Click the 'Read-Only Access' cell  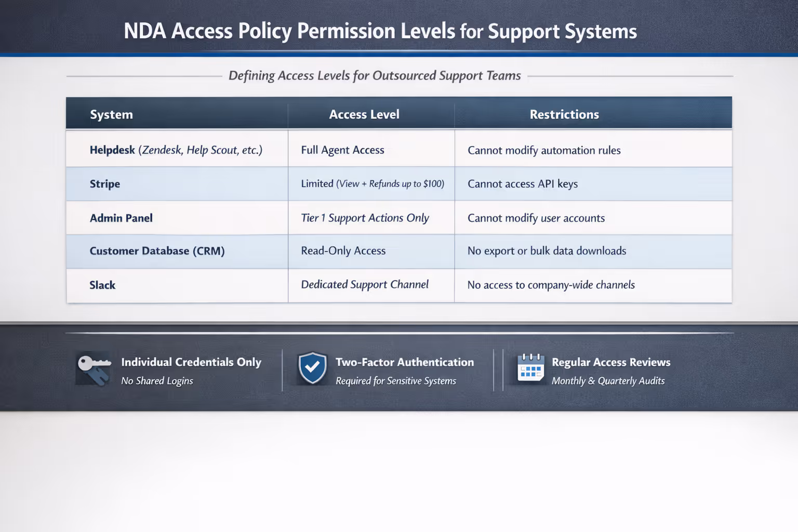371,251
